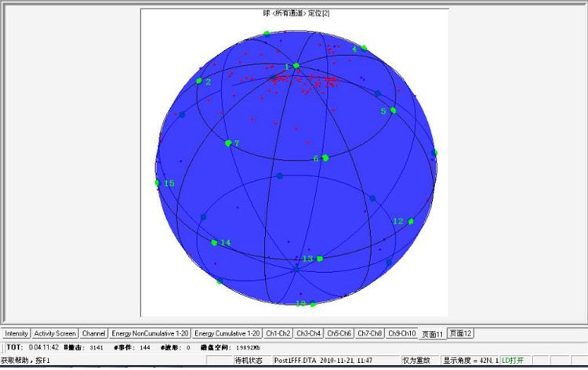Switch to the 页面12 tab

[x=460, y=333]
